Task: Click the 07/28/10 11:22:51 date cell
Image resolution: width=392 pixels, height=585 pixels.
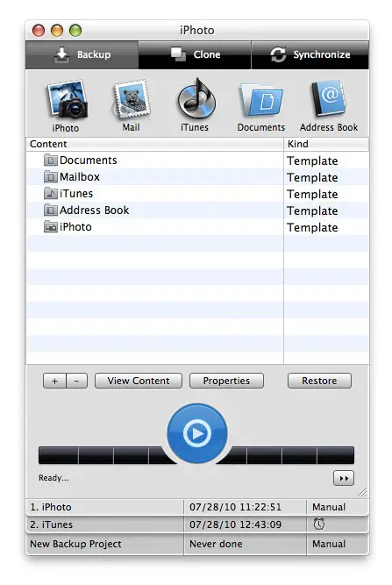Action: pos(245,507)
